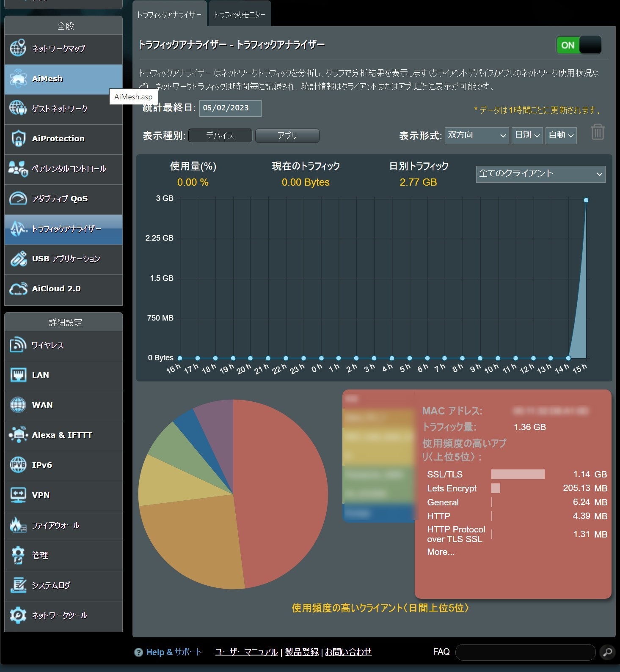Click the Adaptive QoS gauge icon
Image resolution: width=620 pixels, height=672 pixels.
pos(18,199)
